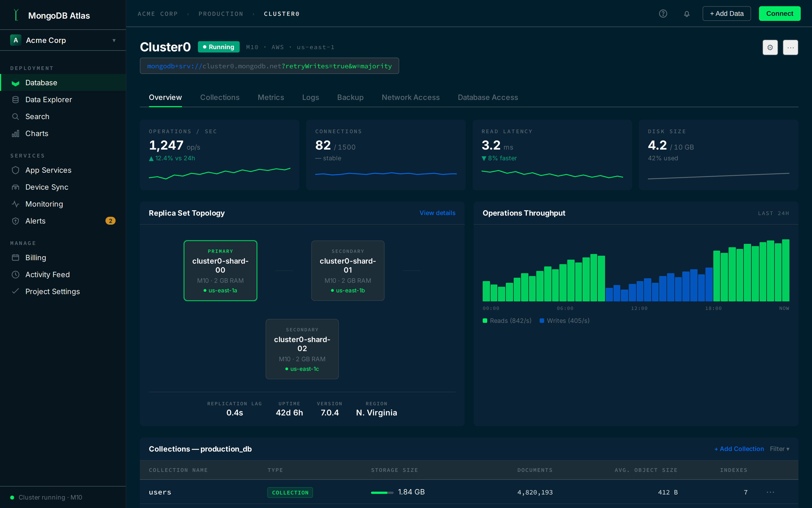Click the Search magnifier icon in sidebar
Image resolution: width=812 pixels, height=508 pixels.
[16, 117]
